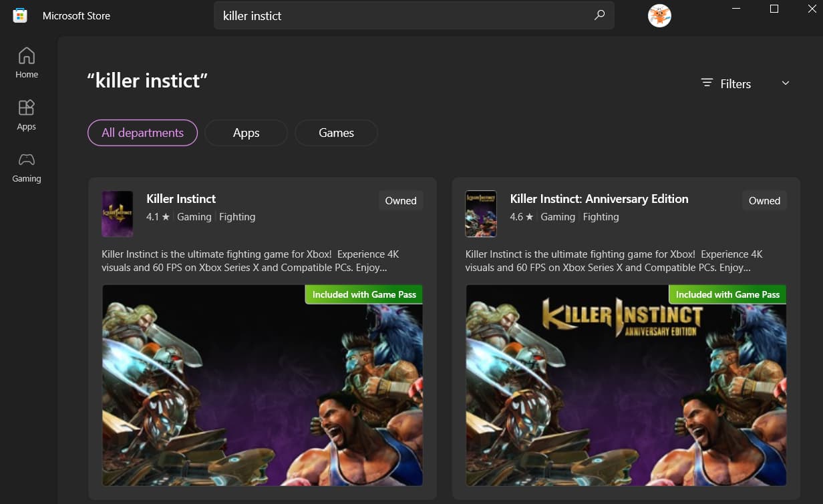Click Gaming category on Killer Instinct card

pyautogui.click(x=194, y=217)
